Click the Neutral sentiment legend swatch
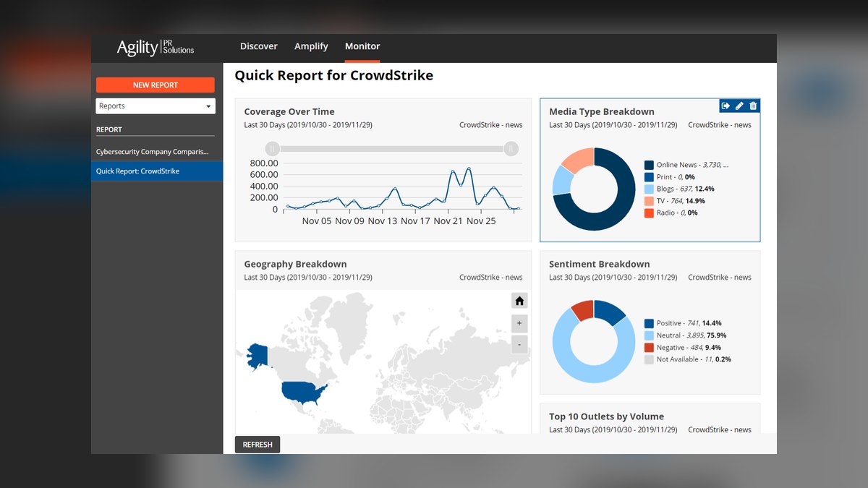This screenshot has height=488, width=868. tap(649, 335)
